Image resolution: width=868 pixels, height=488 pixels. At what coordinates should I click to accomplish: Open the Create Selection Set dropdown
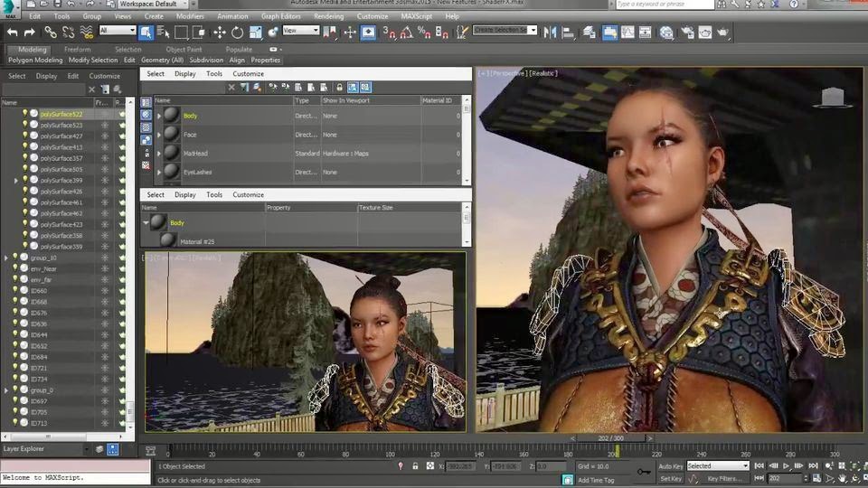pos(505,31)
